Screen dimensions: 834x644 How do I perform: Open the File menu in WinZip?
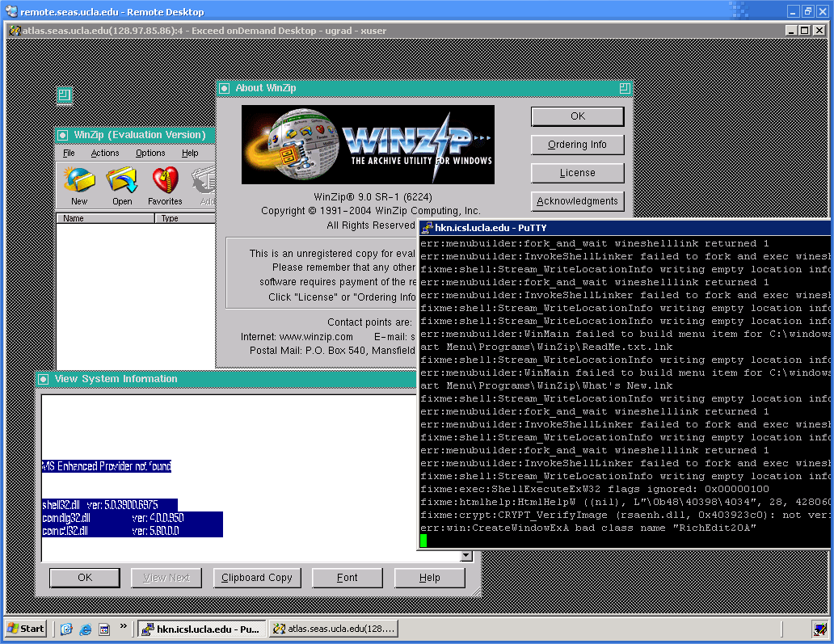coord(69,154)
